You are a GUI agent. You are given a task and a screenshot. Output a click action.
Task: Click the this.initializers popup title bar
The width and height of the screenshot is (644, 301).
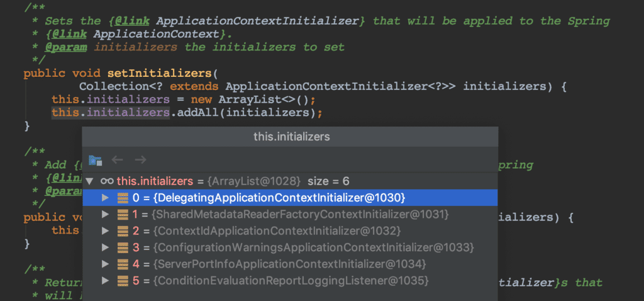[x=291, y=136]
